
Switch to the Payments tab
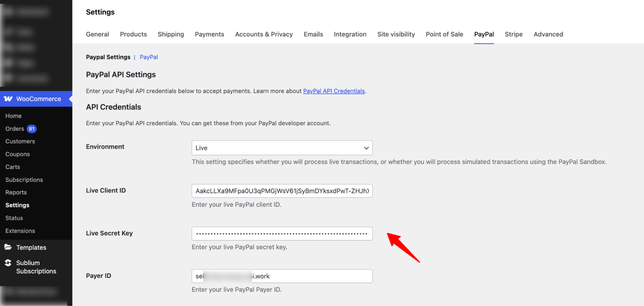pyautogui.click(x=209, y=34)
